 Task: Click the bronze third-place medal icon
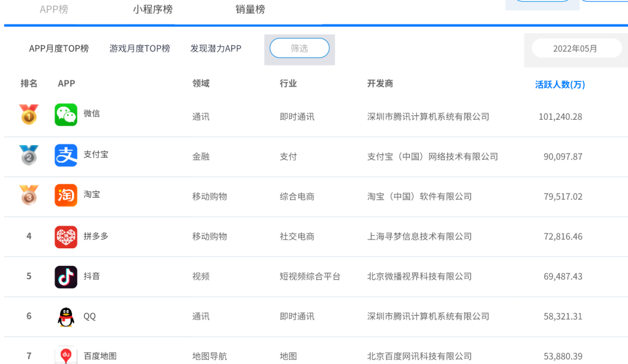(x=28, y=195)
